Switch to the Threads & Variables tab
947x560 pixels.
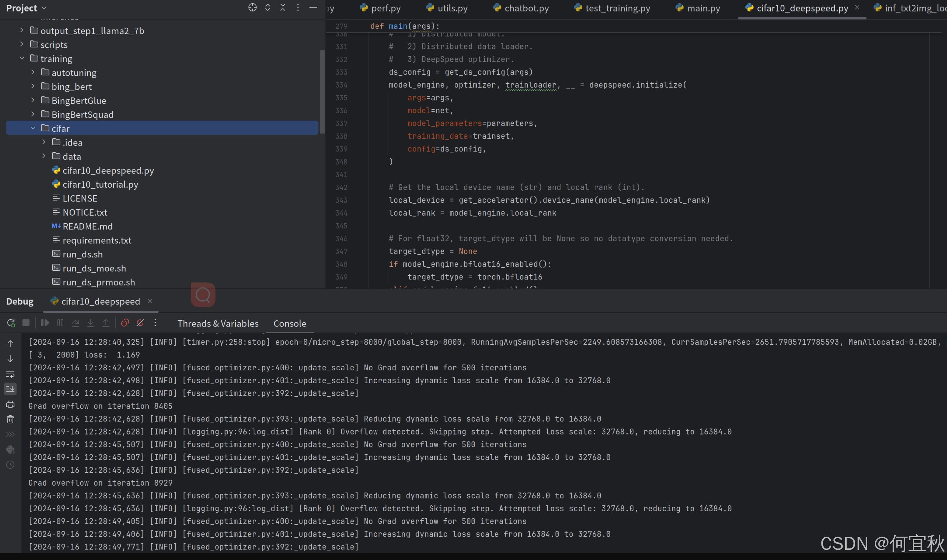(218, 323)
